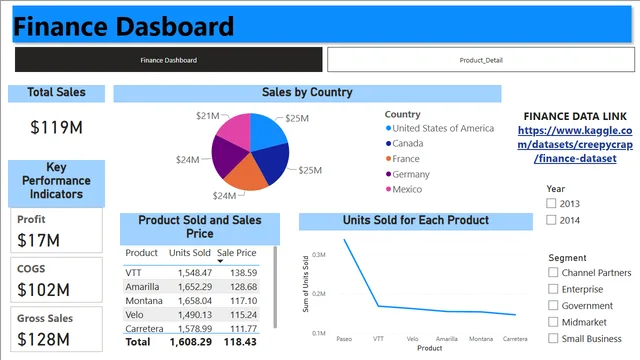
Task: Click the Gross Sales $128M card
Action: [x=56, y=329]
